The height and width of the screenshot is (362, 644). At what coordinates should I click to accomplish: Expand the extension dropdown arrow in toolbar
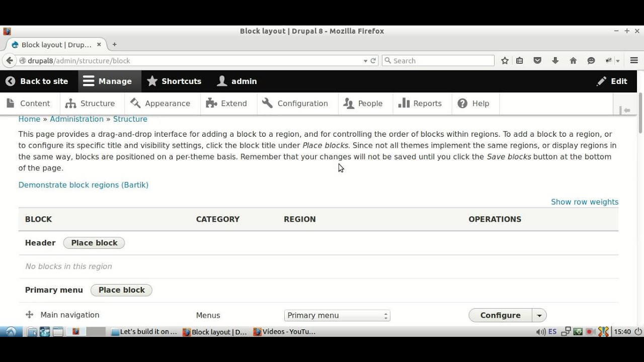point(618,61)
